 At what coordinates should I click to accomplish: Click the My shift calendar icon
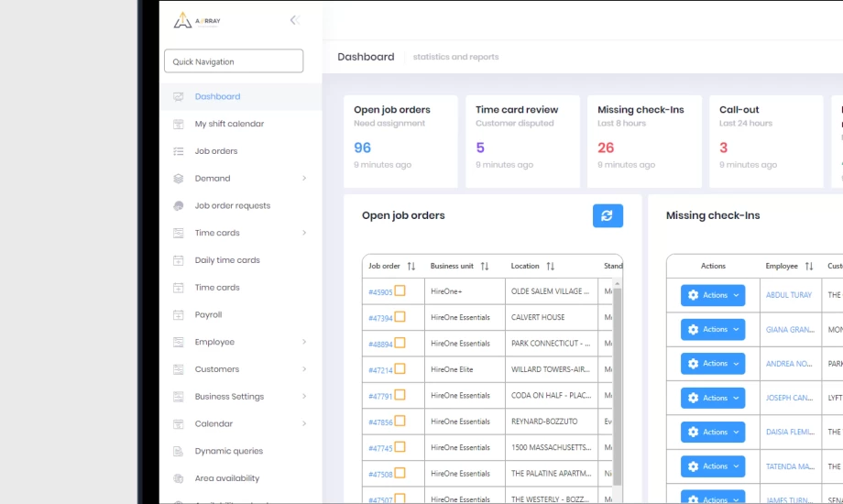179,124
